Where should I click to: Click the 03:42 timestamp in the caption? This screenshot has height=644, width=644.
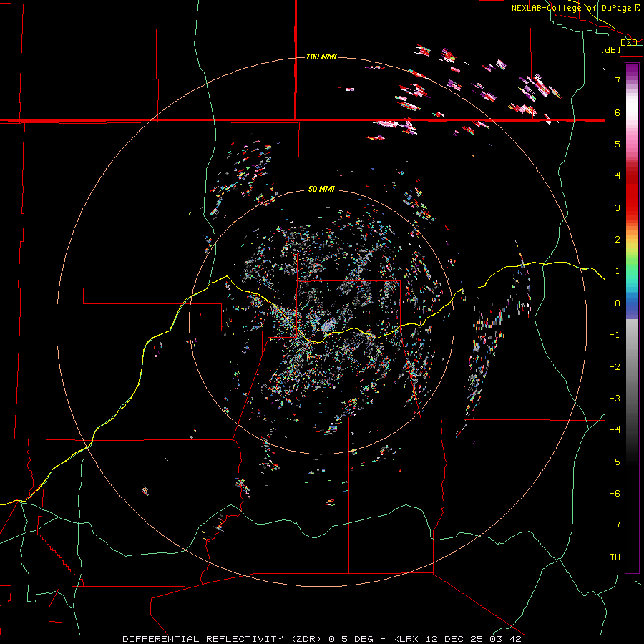click(505, 639)
